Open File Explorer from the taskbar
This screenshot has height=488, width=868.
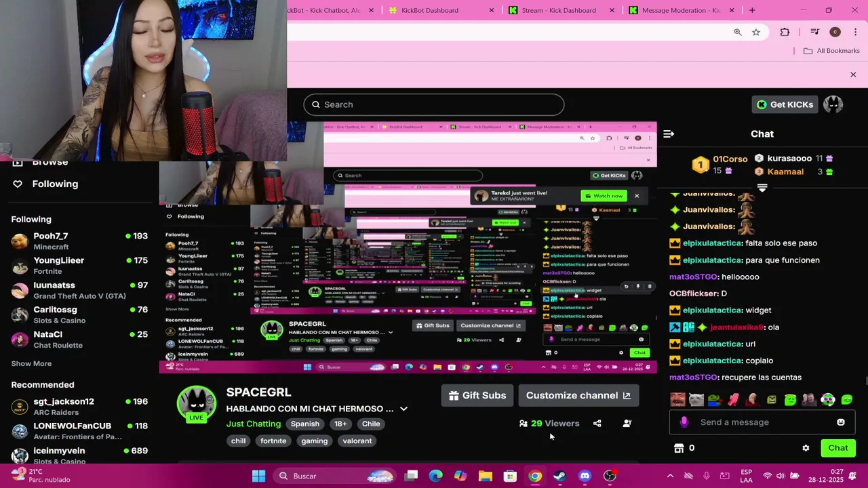click(485, 476)
